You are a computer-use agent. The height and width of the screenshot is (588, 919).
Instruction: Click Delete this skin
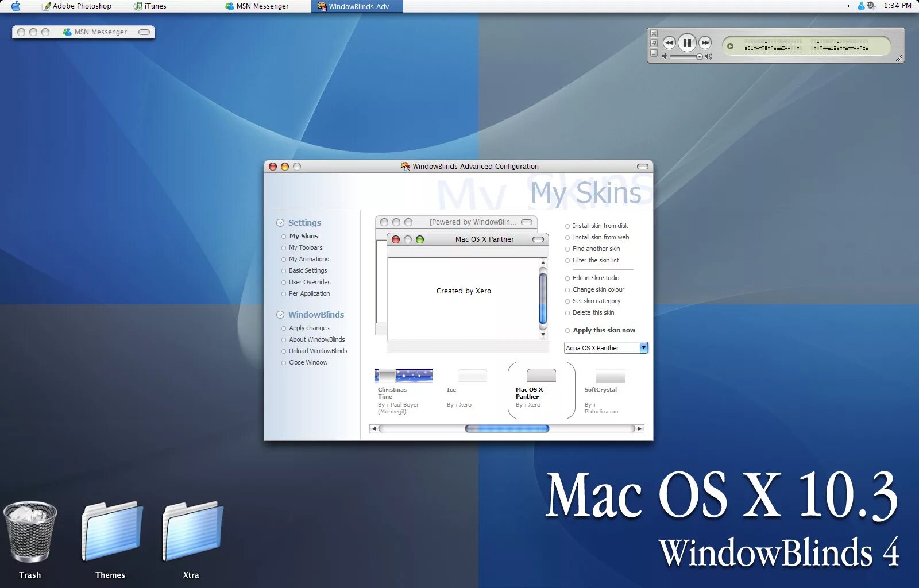point(593,312)
